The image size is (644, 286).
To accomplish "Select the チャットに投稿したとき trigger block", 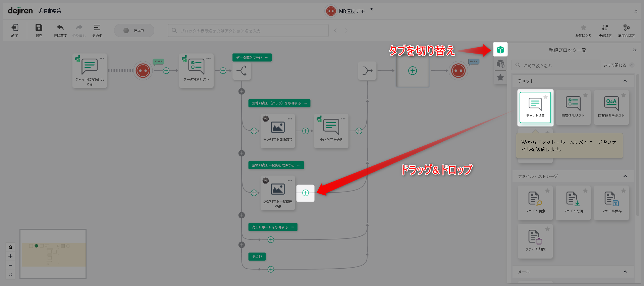I will [x=90, y=71].
